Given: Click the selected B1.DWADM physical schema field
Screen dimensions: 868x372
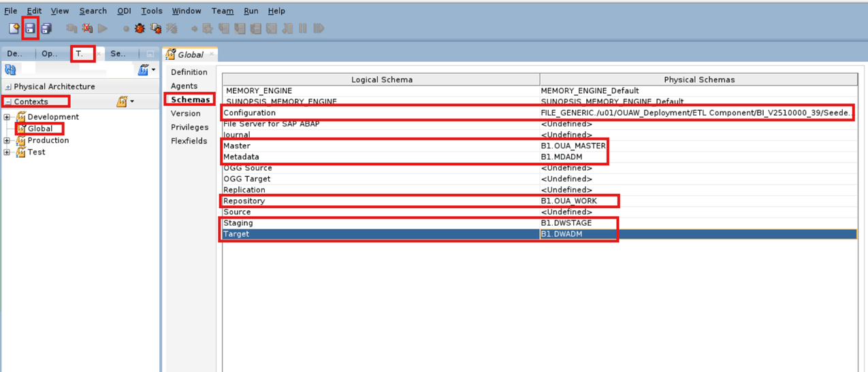Looking at the screenshot, I should pos(698,234).
